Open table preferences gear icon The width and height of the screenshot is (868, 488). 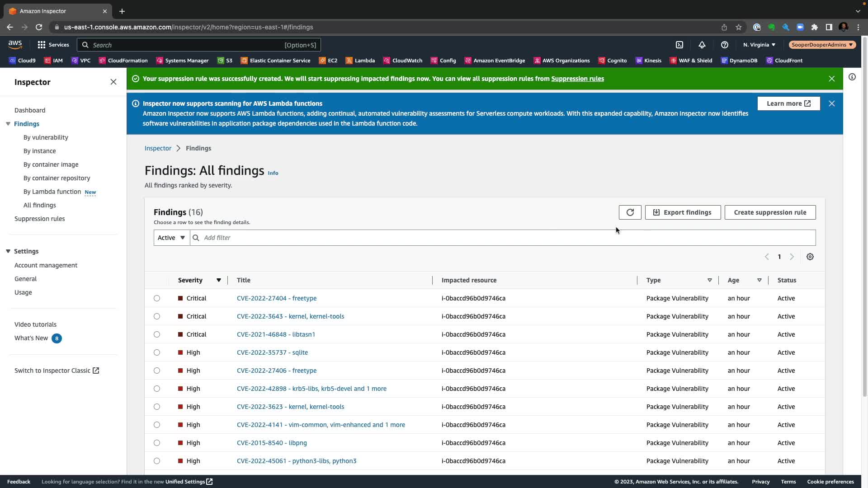810,257
